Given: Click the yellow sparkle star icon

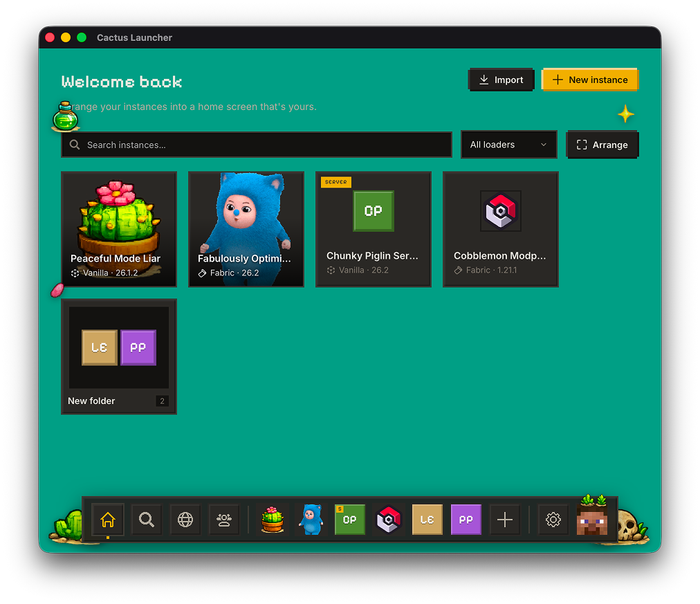Looking at the screenshot, I should tap(626, 114).
